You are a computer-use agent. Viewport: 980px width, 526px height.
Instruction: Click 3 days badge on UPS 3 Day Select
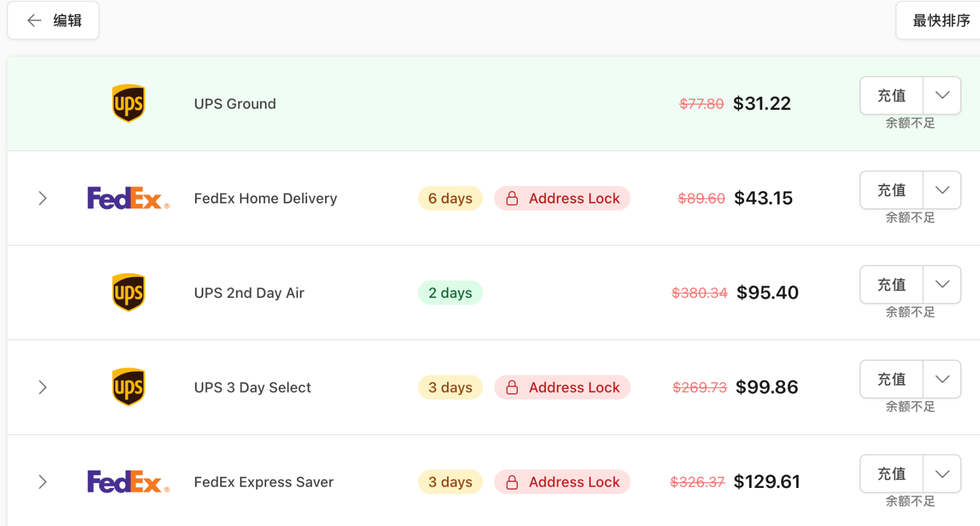(x=450, y=387)
